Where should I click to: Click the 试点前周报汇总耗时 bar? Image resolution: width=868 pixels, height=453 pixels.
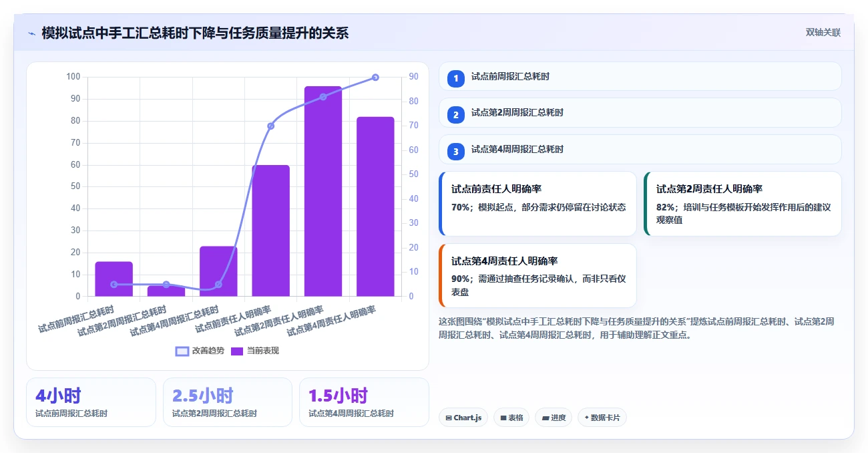click(114, 279)
